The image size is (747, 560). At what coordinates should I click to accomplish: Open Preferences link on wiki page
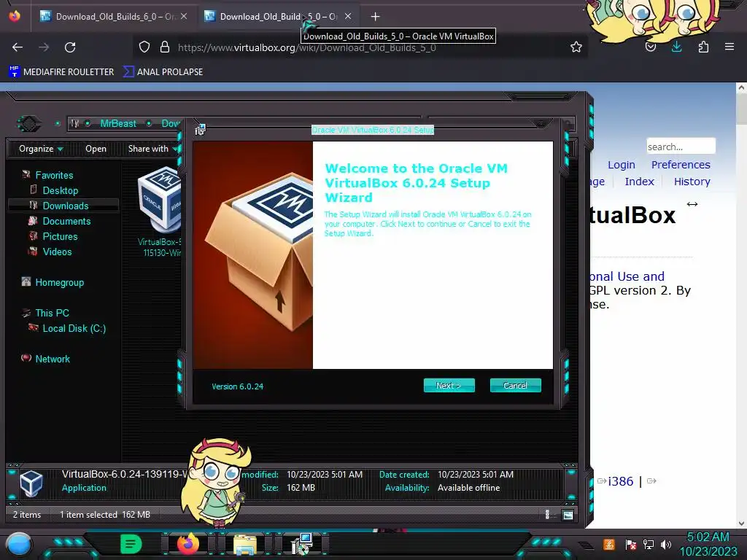(x=681, y=165)
